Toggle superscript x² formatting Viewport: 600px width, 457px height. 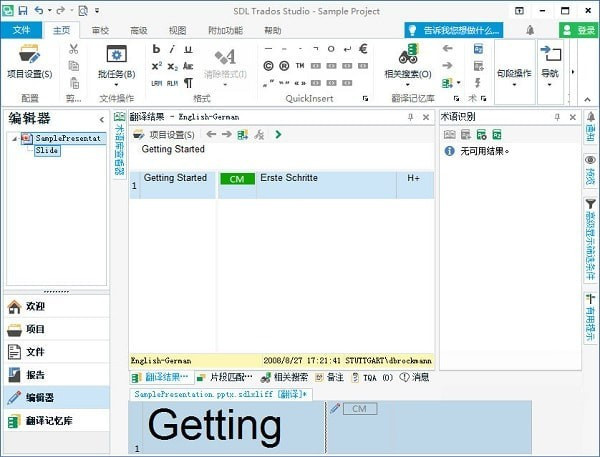[157, 66]
